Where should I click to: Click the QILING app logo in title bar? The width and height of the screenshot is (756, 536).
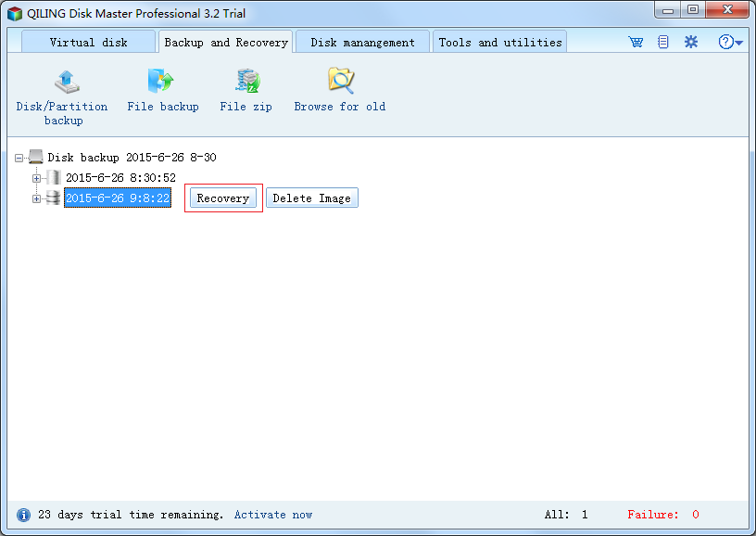tap(15, 14)
